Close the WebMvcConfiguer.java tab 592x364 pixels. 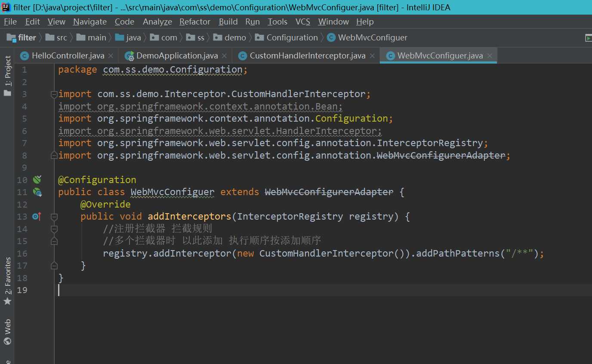489,56
